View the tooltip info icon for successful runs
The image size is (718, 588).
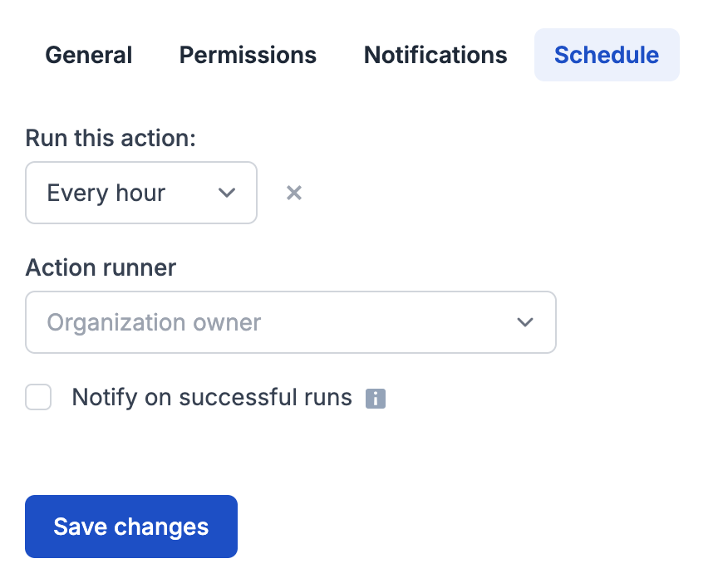(376, 398)
